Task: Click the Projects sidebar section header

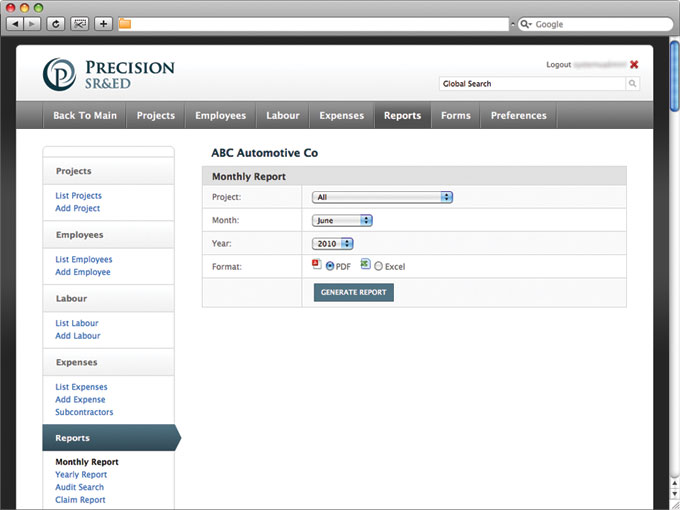Action: coord(108,171)
